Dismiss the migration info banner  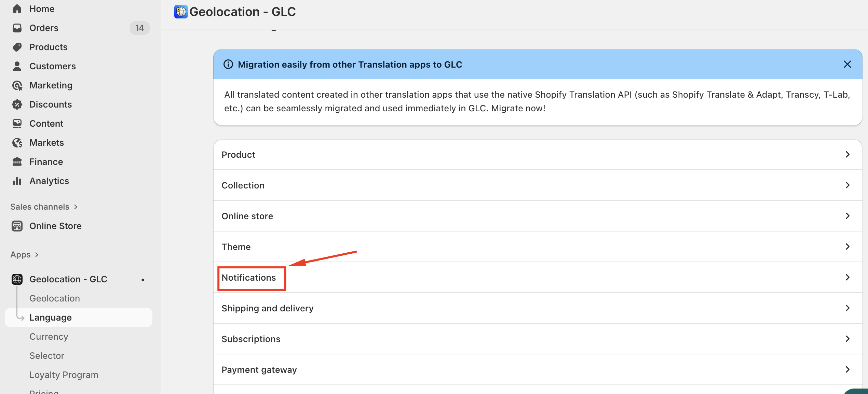(x=847, y=64)
